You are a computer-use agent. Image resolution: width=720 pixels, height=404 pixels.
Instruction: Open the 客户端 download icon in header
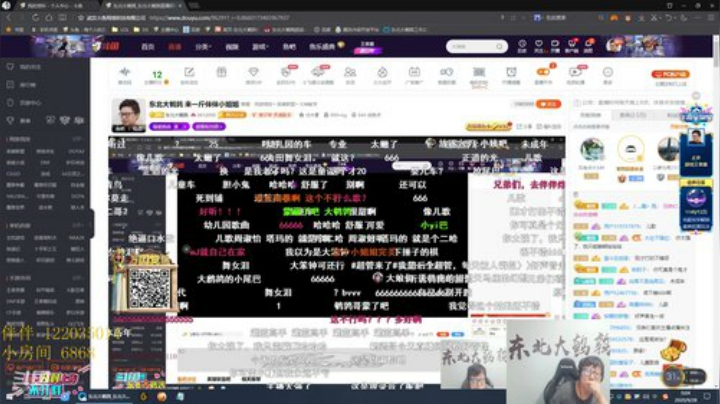coord(572,45)
